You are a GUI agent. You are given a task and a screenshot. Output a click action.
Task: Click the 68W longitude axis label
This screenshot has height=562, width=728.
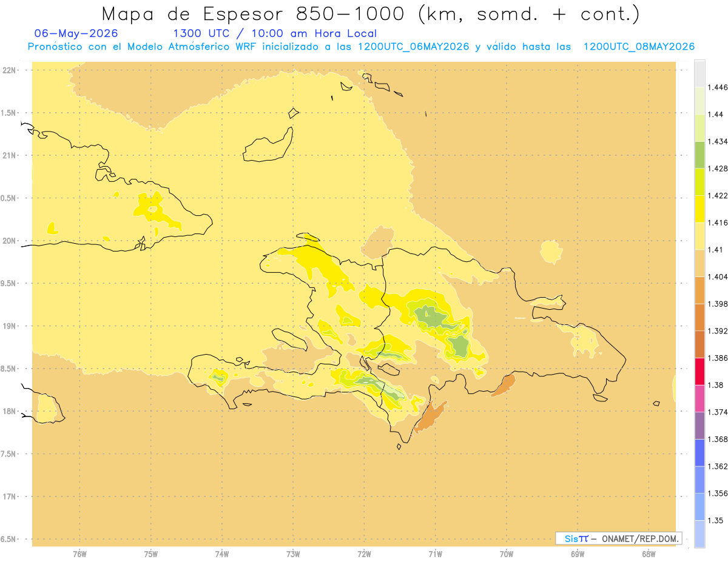pyautogui.click(x=649, y=554)
